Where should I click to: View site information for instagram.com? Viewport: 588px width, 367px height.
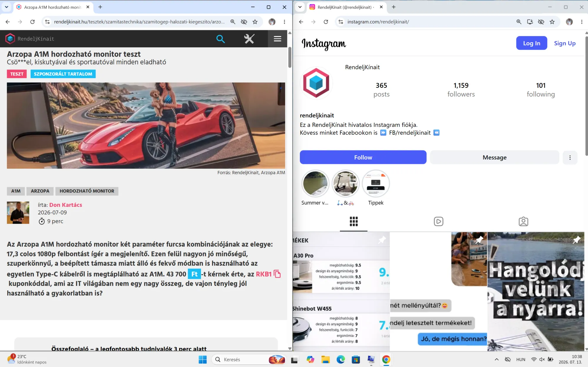340,22
